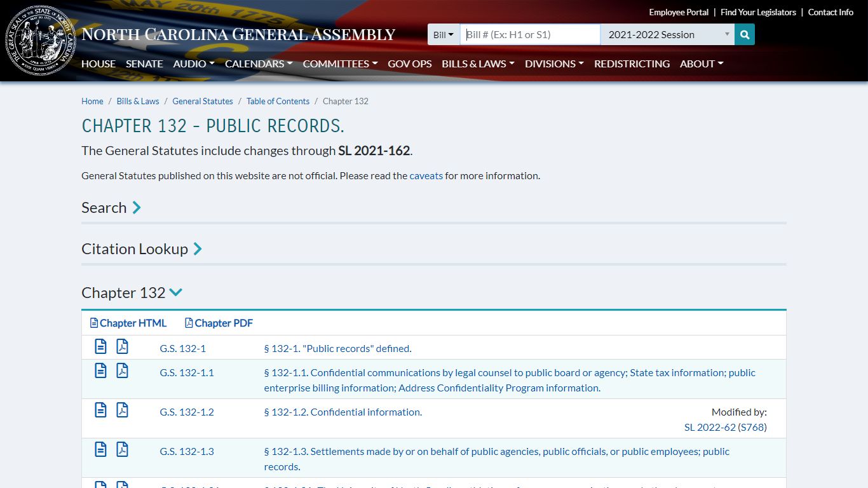Viewport: 868px width, 488px height.
Task: Open § 132-1.1 Confidential communications link
Action: pyautogui.click(x=510, y=380)
